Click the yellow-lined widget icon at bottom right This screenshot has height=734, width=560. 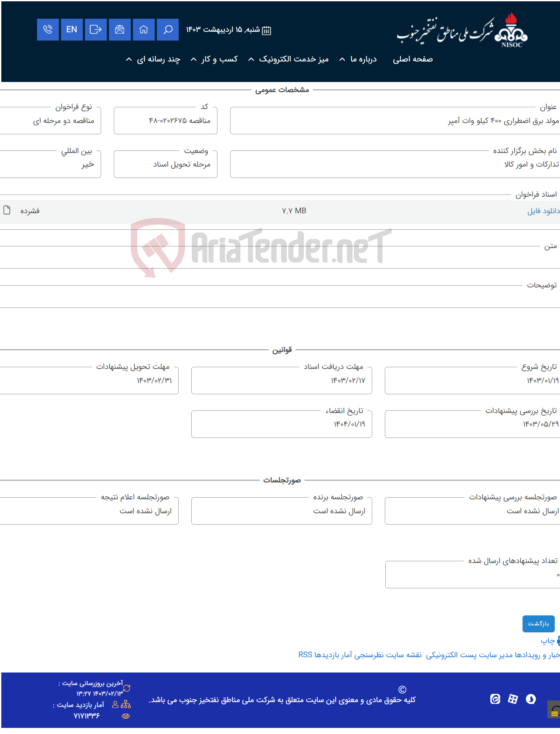554,710
